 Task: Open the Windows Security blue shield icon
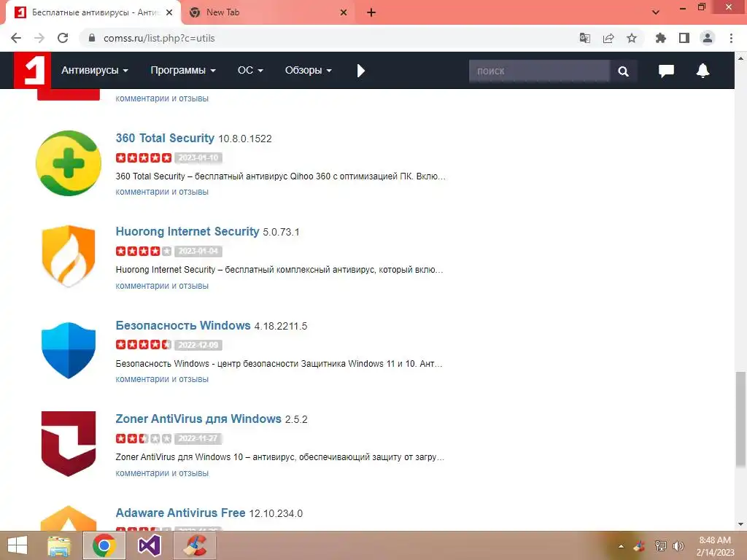click(x=69, y=351)
